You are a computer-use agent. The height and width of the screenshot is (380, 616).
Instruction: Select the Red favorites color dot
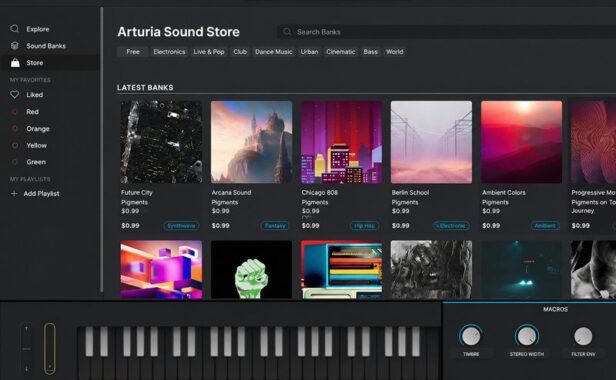tap(15, 112)
